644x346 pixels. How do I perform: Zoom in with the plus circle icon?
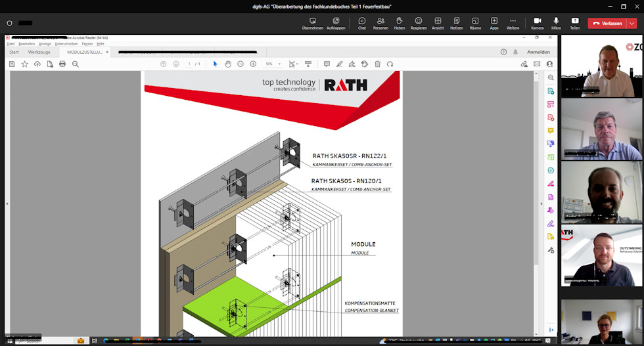(x=254, y=64)
